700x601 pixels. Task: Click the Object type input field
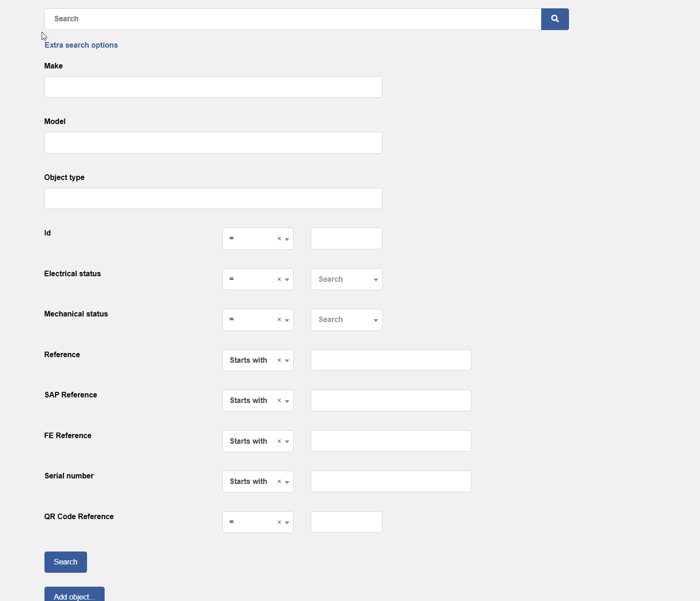(x=213, y=198)
